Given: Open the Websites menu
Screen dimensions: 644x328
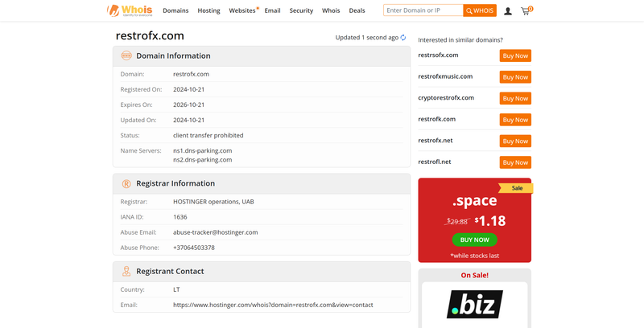Looking at the screenshot, I should (242, 10).
